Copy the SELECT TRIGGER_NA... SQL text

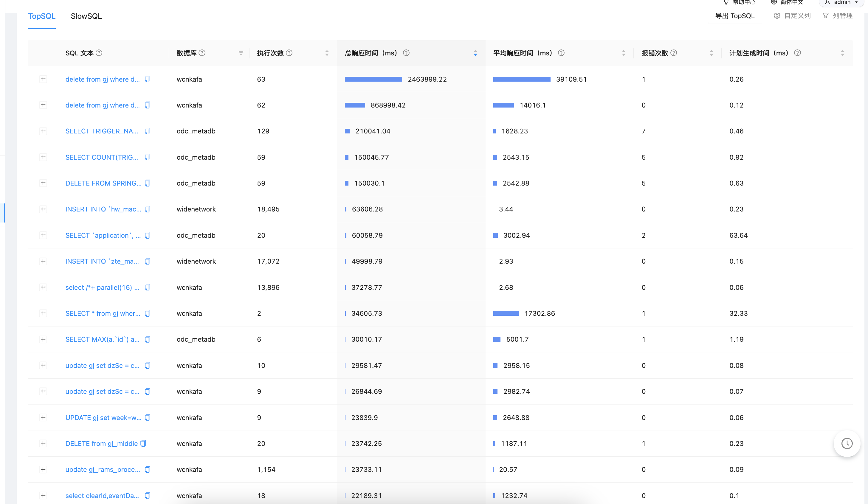click(148, 131)
